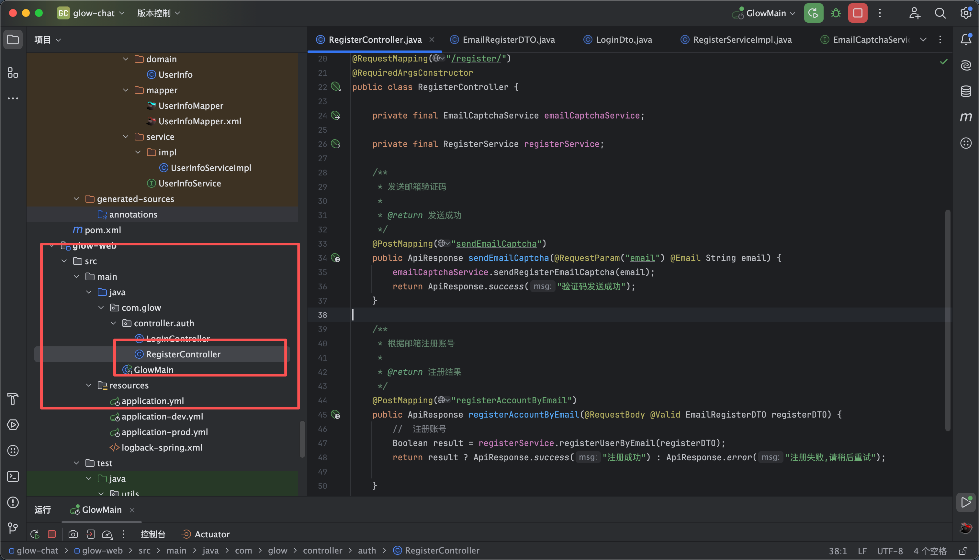
Task: Open the GlowMain run configuration dropdown
Action: pos(766,13)
